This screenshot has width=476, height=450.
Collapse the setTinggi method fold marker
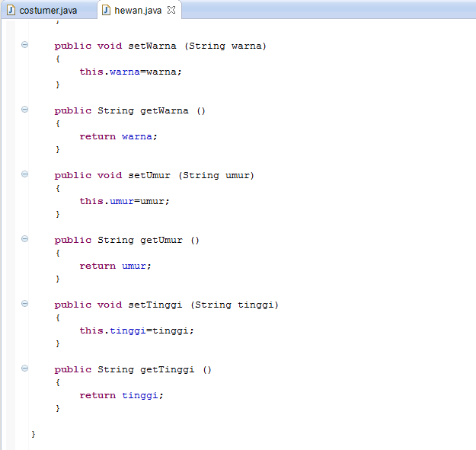coord(24,304)
